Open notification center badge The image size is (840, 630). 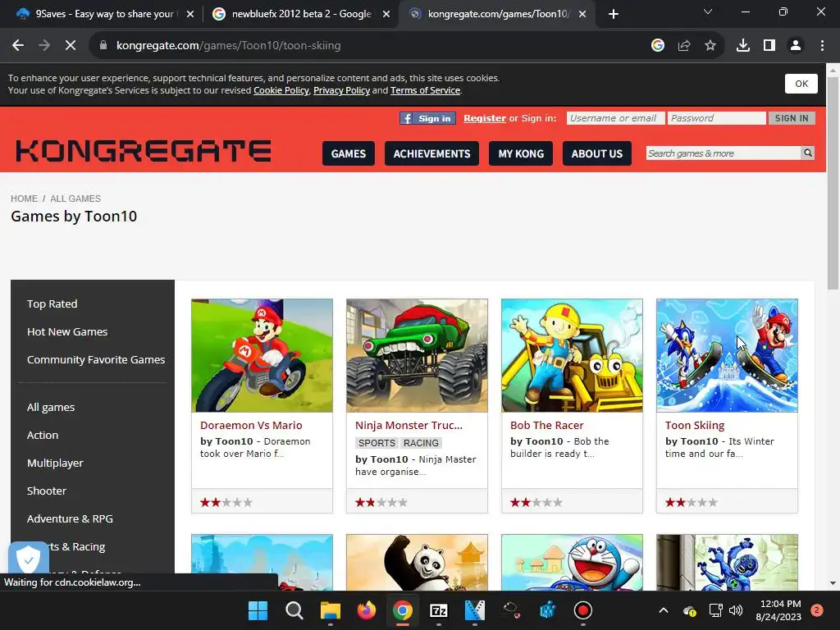coord(817,610)
